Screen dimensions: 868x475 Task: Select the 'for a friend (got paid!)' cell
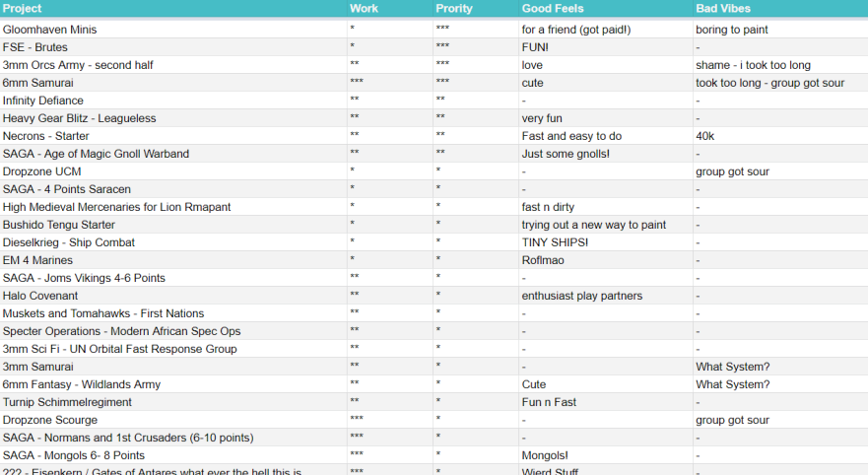575,30
